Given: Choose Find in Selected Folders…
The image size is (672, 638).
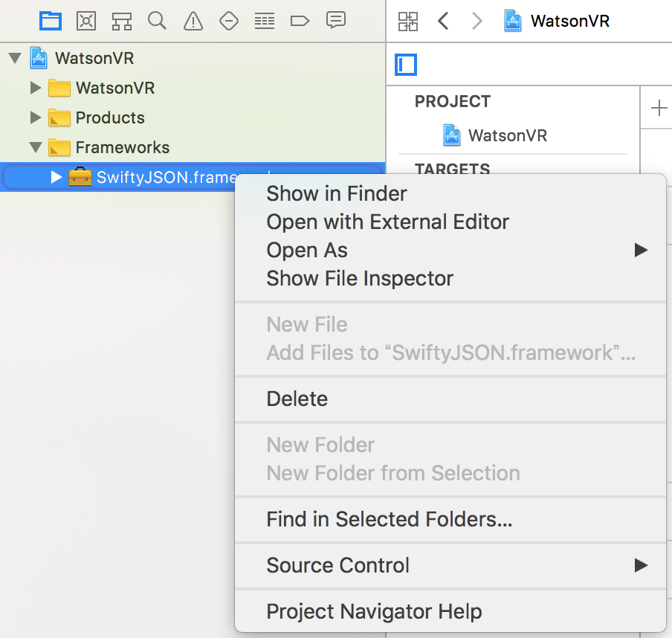Looking at the screenshot, I should coord(450,519).
